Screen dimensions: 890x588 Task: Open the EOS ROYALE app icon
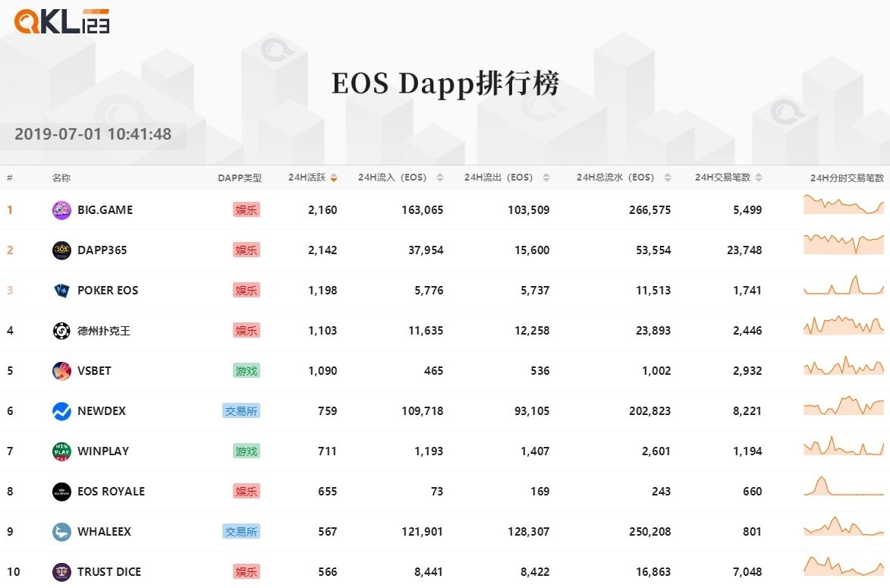tap(61, 492)
